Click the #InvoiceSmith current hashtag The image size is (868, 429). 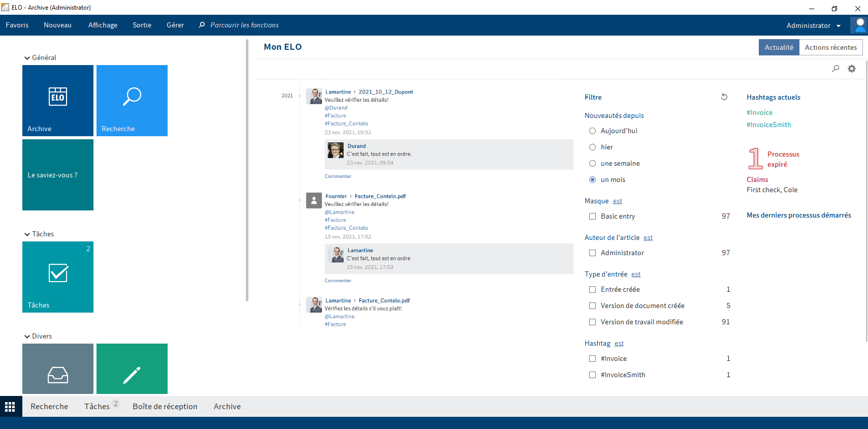pos(769,125)
